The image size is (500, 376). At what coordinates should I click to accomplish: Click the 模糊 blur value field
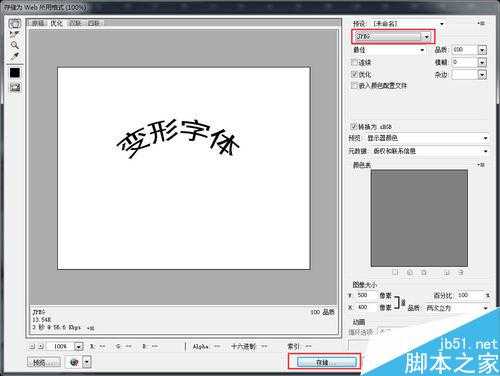pos(464,62)
